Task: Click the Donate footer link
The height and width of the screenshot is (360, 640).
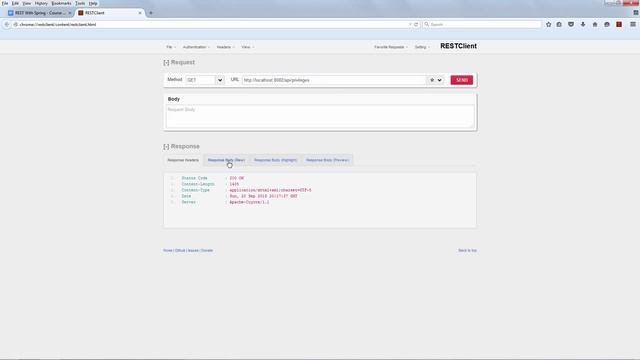Action: pos(207,251)
